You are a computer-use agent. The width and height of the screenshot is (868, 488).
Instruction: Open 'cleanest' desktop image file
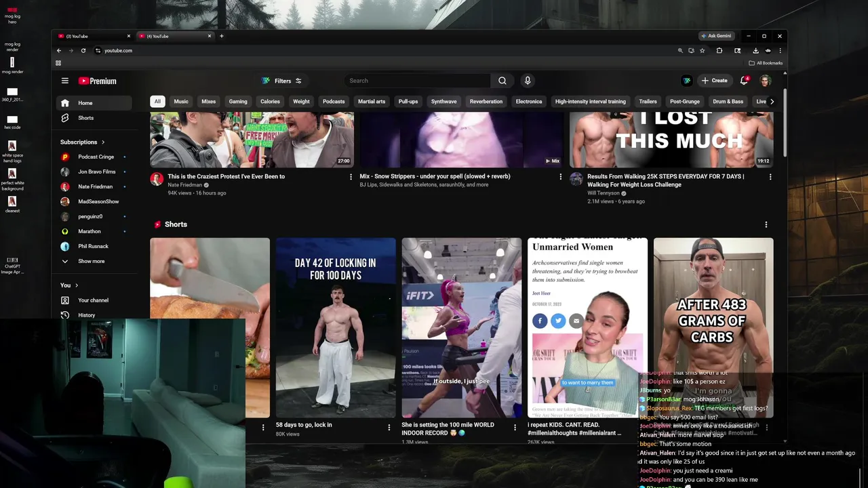(x=12, y=204)
